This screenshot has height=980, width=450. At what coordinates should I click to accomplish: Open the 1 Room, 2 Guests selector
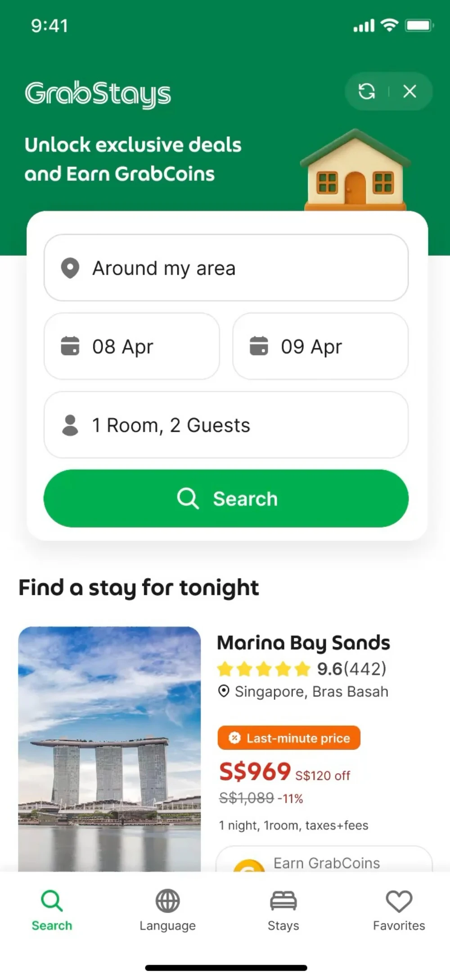click(x=226, y=425)
